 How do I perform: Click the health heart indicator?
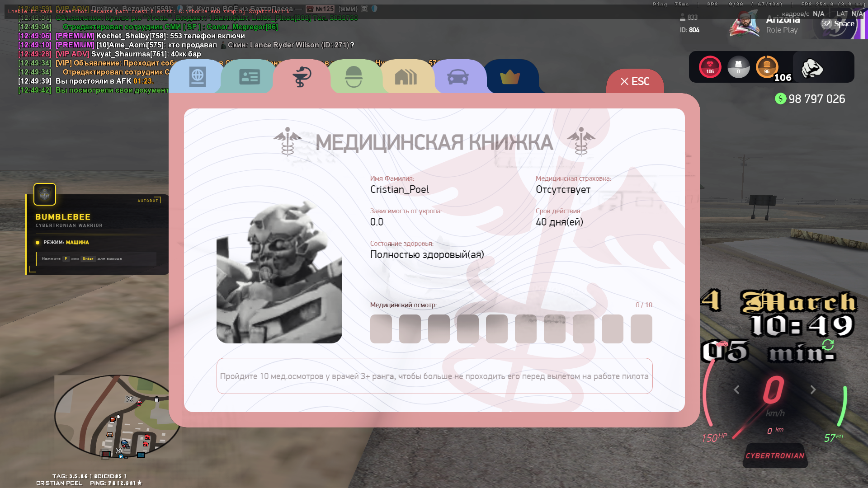(x=710, y=67)
